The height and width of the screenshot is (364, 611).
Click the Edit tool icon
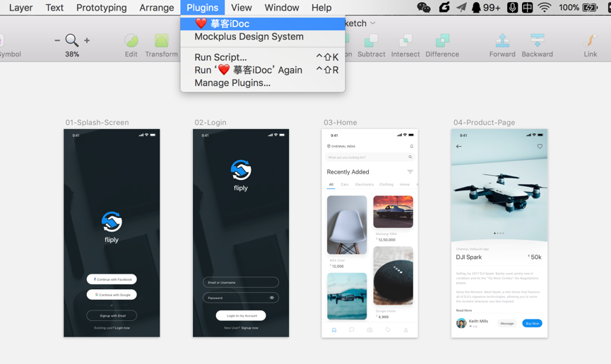click(131, 40)
